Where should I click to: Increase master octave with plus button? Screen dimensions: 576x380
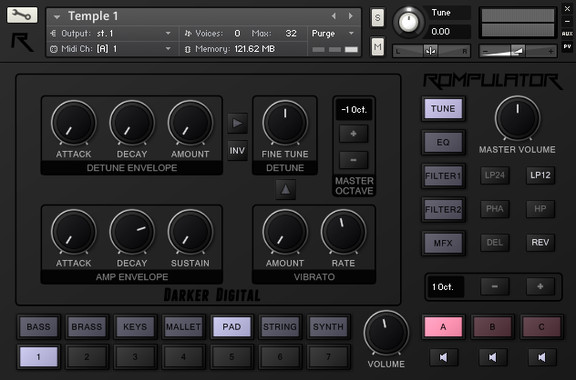353,134
